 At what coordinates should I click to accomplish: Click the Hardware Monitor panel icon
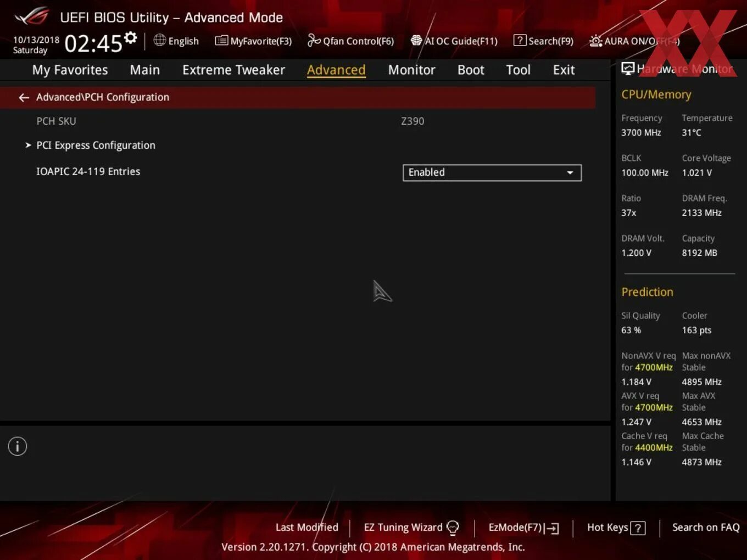(x=628, y=68)
